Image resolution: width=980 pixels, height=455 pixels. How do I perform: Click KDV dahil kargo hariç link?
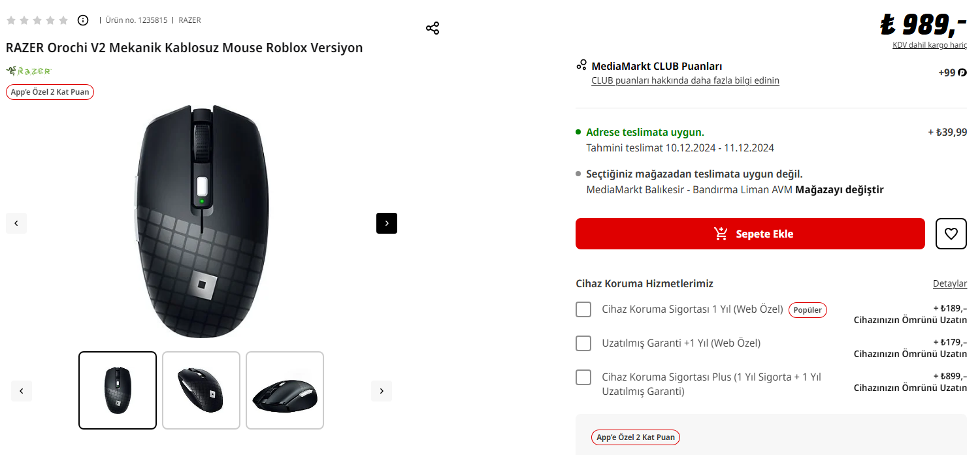(930, 45)
